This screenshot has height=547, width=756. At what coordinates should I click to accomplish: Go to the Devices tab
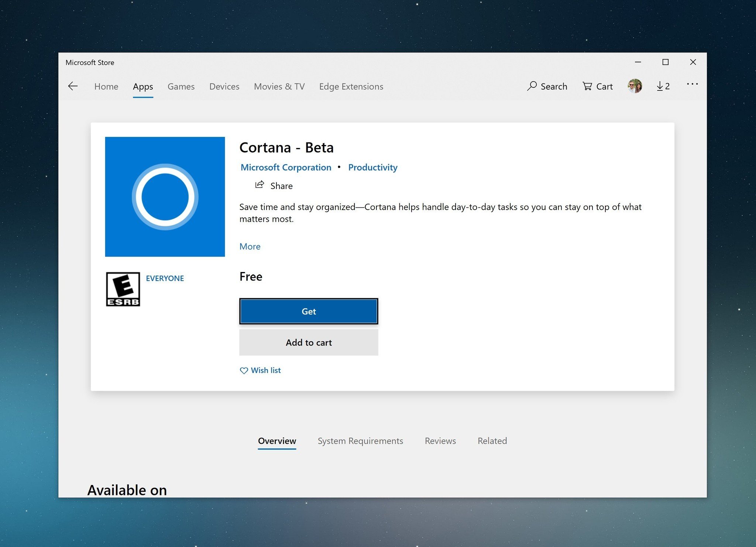click(x=224, y=86)
